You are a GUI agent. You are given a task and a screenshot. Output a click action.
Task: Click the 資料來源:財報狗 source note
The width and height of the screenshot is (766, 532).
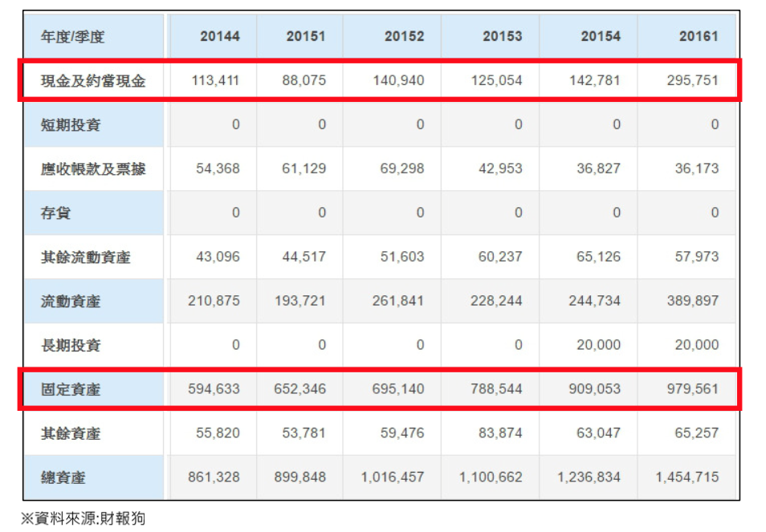click(83, 518)
